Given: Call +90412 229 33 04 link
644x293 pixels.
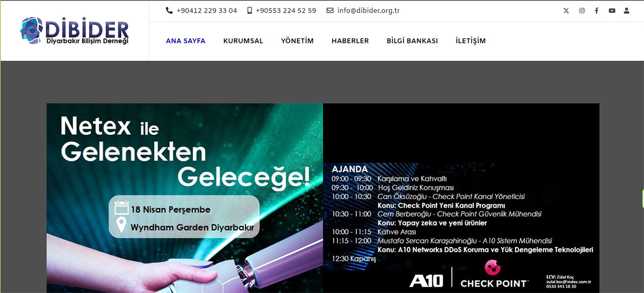Looking at the screenshot, I should pyautogui.click(x=207, y=10).
